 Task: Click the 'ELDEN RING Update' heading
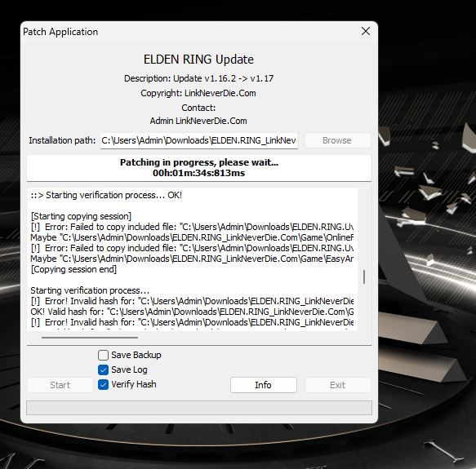coord(198,60)
